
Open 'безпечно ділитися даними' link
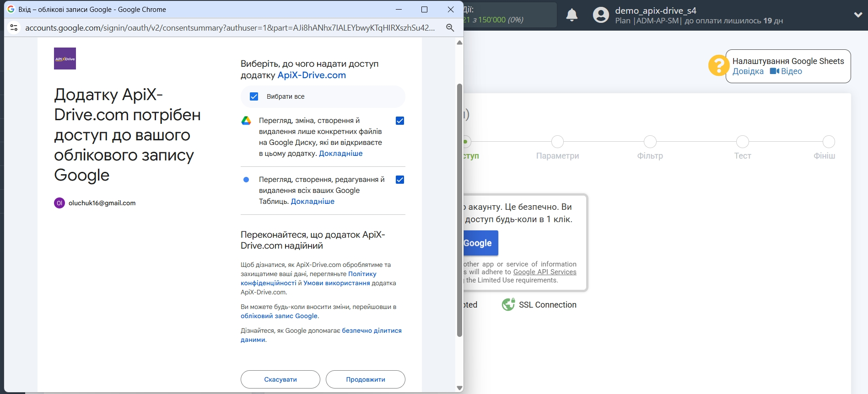(321, 335)
